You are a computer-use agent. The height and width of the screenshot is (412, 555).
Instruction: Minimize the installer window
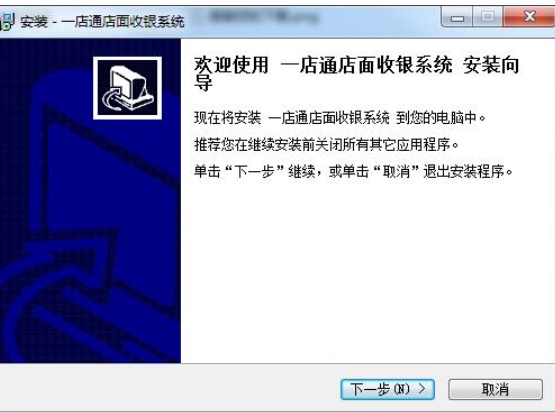tap(457, 17)
